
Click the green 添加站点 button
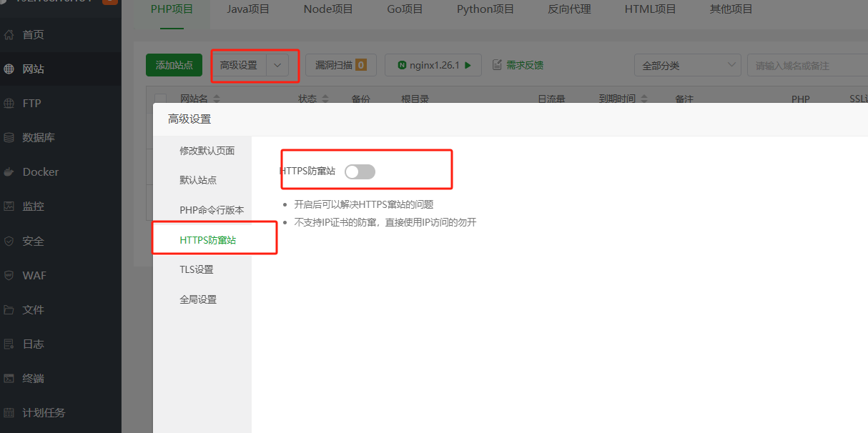[174, 65]
